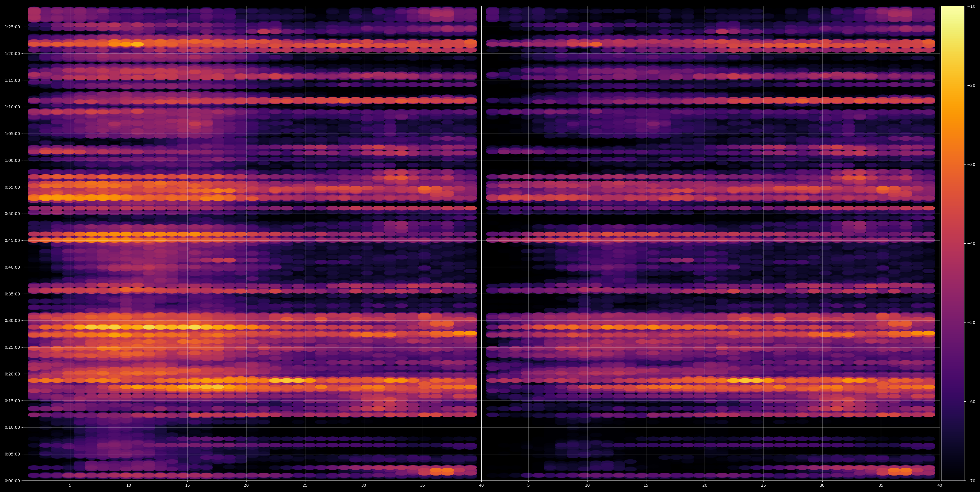This screenshot has width=980, height=492.
Task: Click x-axis tick 5 of right plot
Action: (528, 486)
